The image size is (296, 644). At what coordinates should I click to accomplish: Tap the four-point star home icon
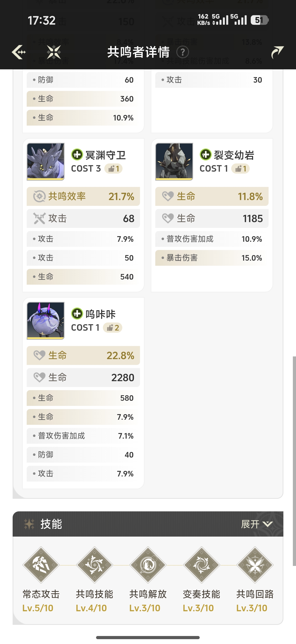point(54,52)
